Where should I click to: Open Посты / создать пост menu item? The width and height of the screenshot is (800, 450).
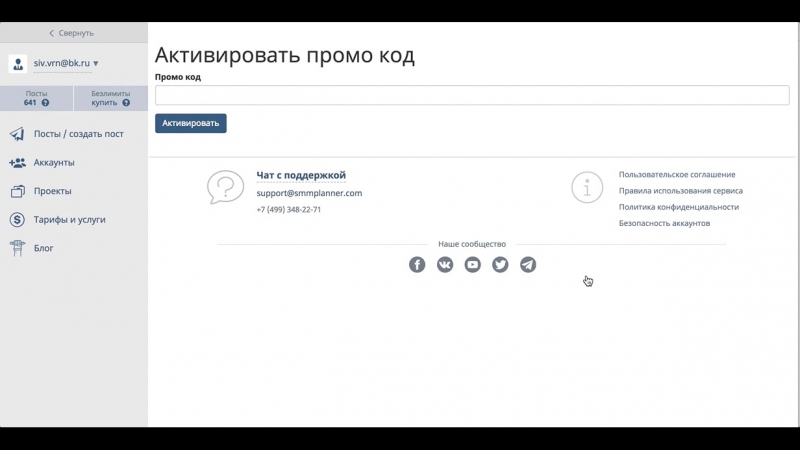pyautogui.click(x=78, y=134)
